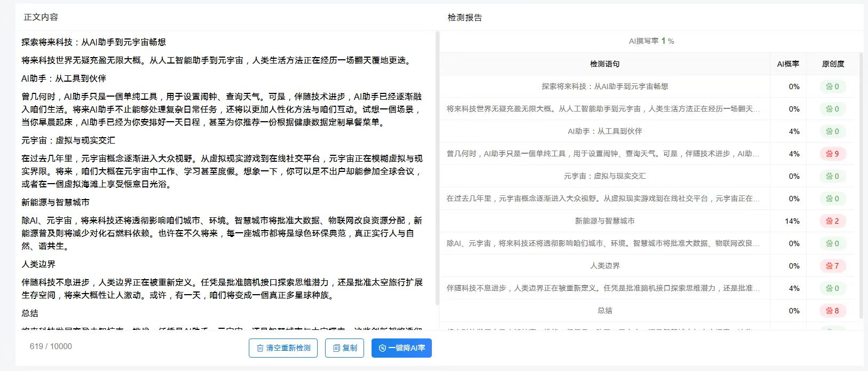Click green badge for AI助手：从工具到伙伴 row

pyautogui.click(x=832, y=131)
